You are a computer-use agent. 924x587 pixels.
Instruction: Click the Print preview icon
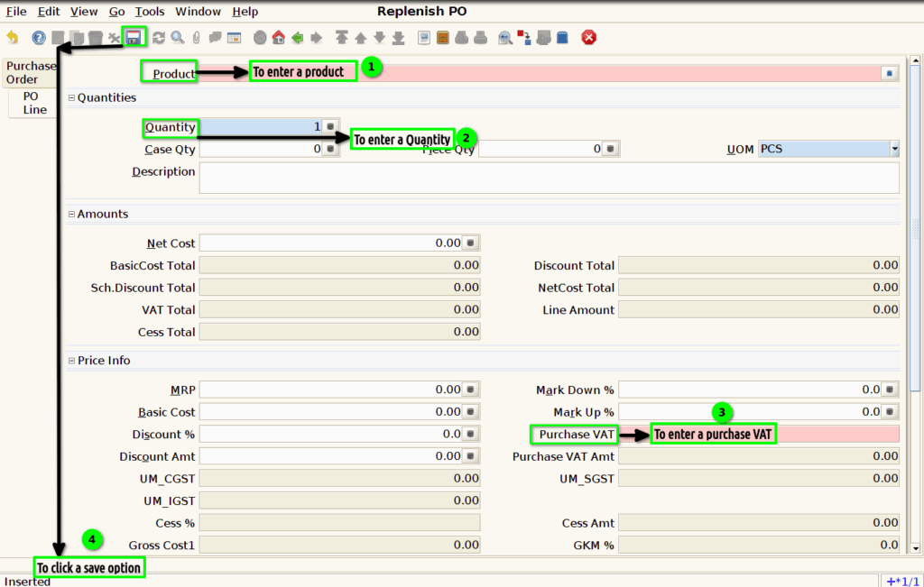(461, 38)
